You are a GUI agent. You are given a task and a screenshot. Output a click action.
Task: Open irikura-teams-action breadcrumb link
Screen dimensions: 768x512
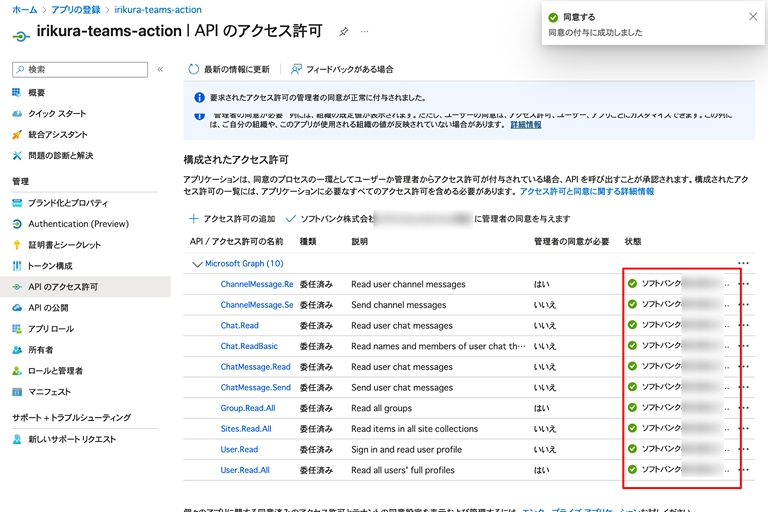pyautogui.click(x=158, y=10)
